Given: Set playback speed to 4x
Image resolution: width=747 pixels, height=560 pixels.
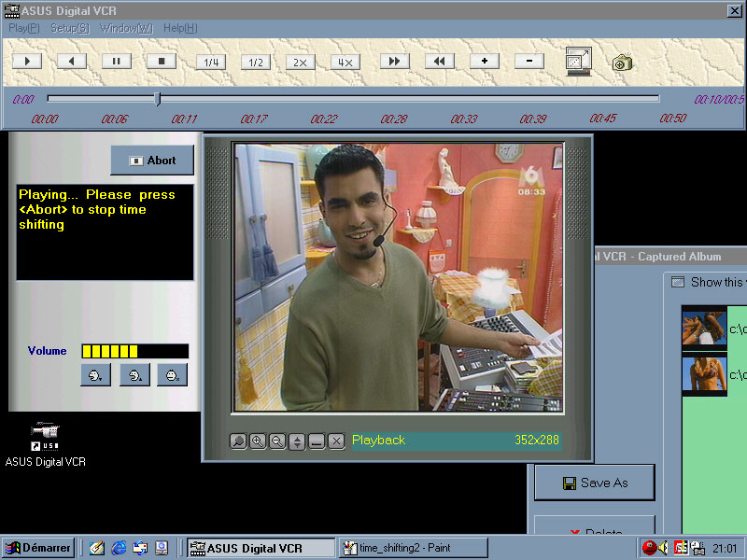Looking at the screenshot, I should (345, 63).
